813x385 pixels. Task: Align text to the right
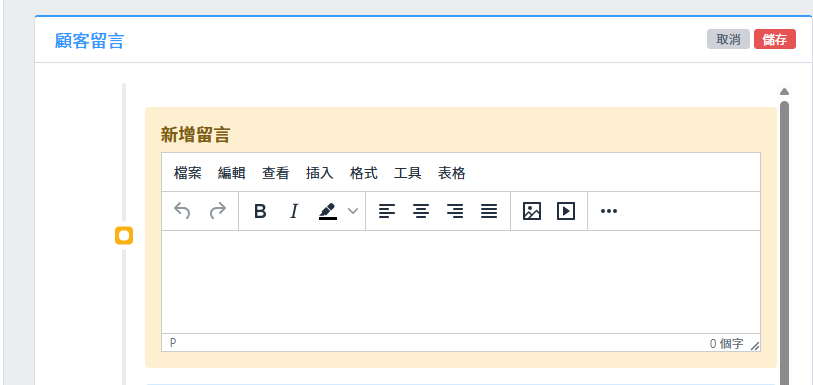(x=455, y=211)
